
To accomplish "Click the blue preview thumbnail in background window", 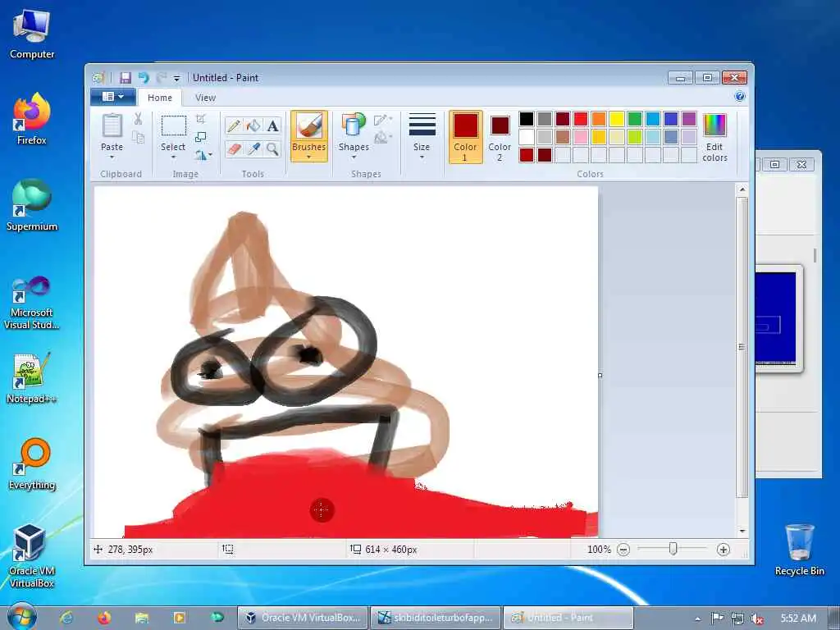I will point(776,318).
